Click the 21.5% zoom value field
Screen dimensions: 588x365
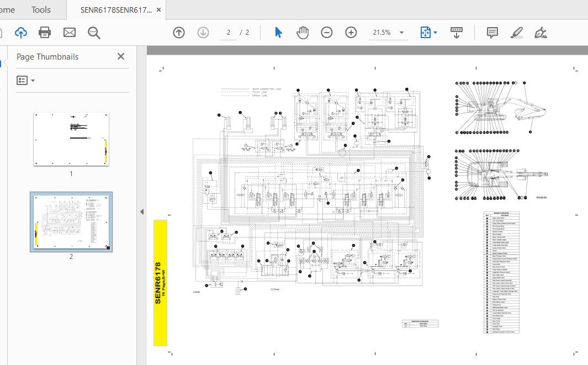click(382, 33)
